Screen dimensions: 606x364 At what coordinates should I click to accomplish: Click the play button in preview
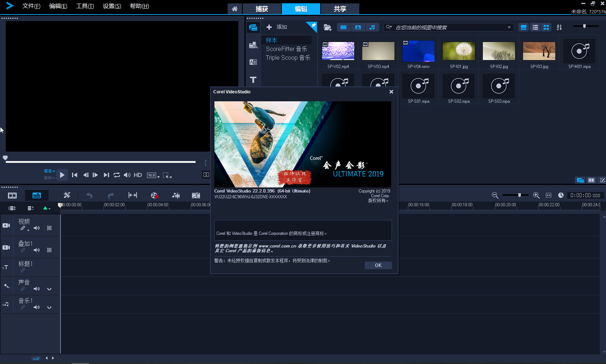(62, 175)
